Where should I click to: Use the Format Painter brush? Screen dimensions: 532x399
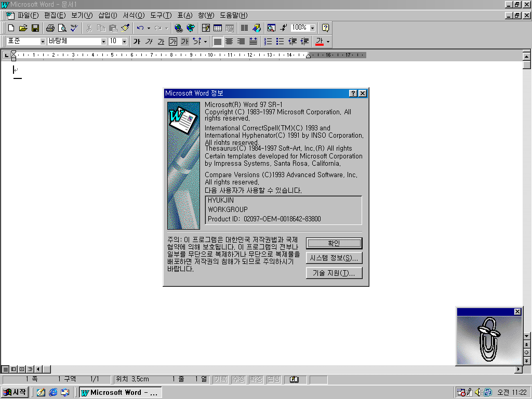click(x=125, y=28)
